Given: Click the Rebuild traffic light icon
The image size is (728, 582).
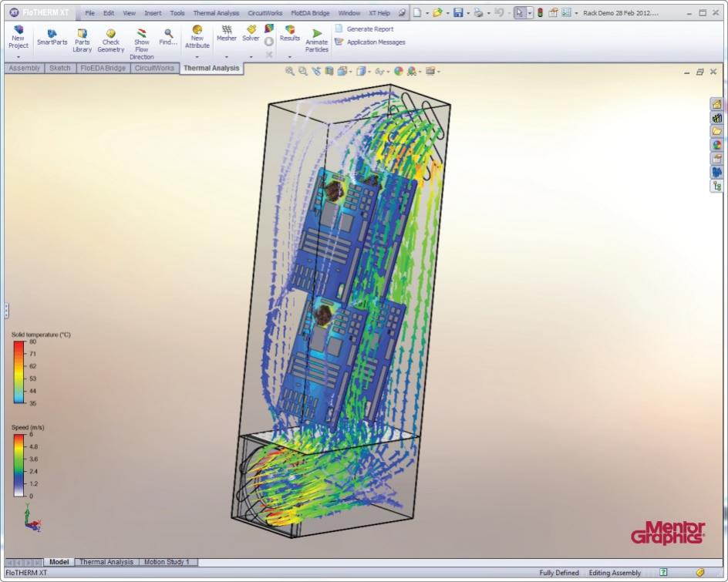Looking at the screenshot, I should coord(541,13).
